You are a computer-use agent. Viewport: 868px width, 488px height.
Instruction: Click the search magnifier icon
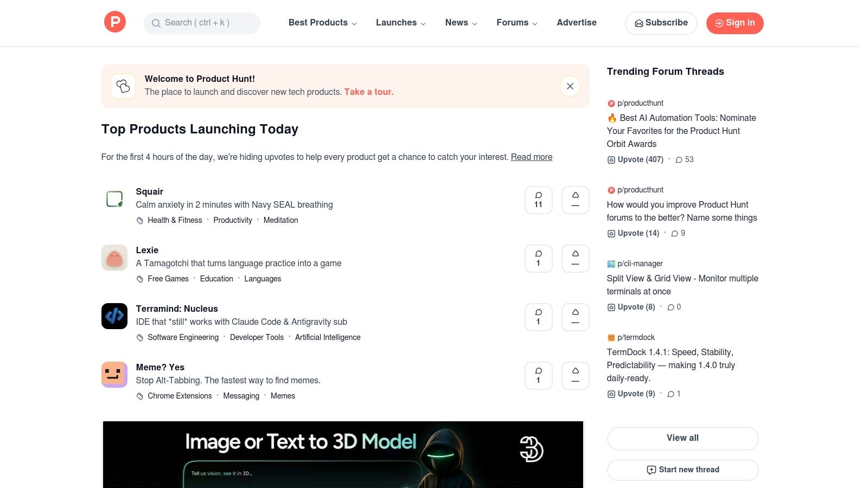click(x=156, y=23)
